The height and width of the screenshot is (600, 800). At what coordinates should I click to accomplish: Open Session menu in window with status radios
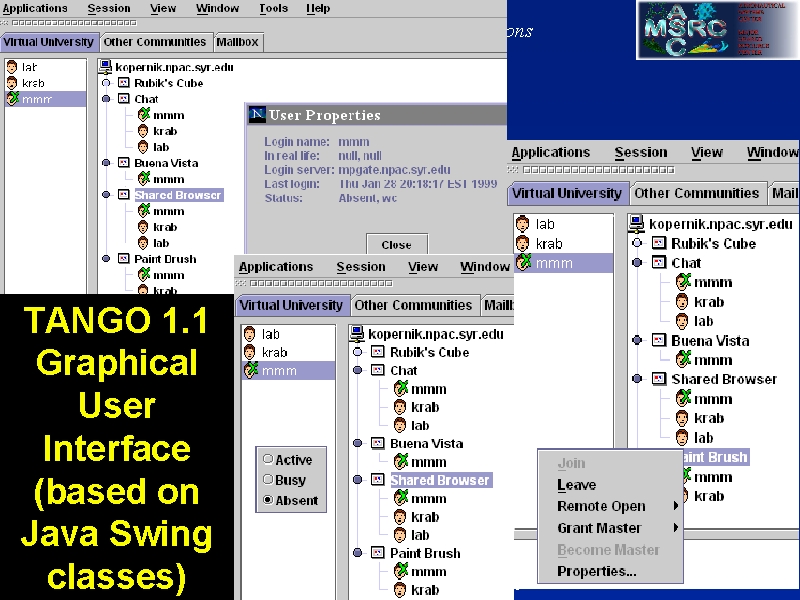(x=361, y=267)
